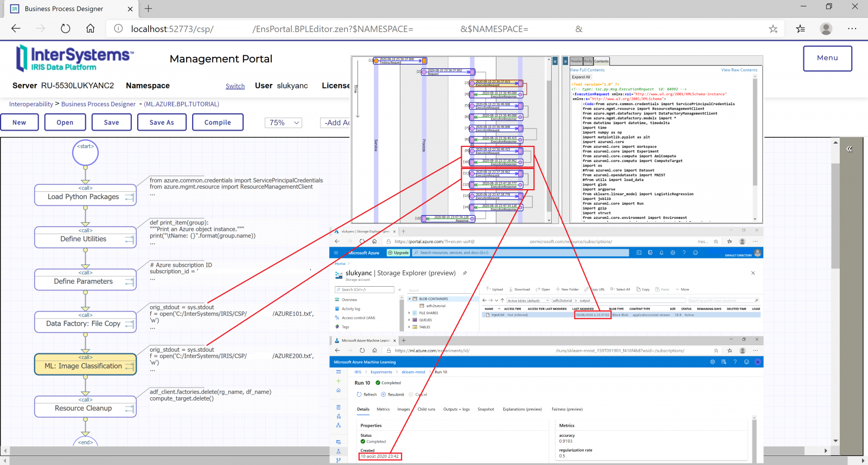Select the Resource Cleanup call activity

85,406
